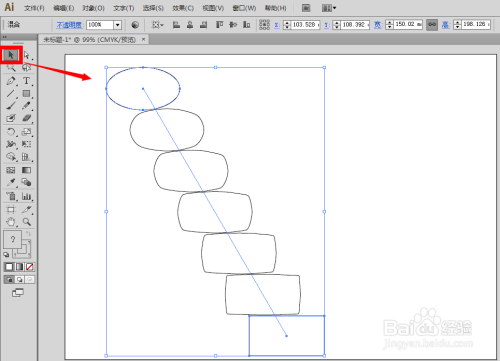Select the Eyedropper tool
This screenshot has height=361, width=500.
pos(11,182)
